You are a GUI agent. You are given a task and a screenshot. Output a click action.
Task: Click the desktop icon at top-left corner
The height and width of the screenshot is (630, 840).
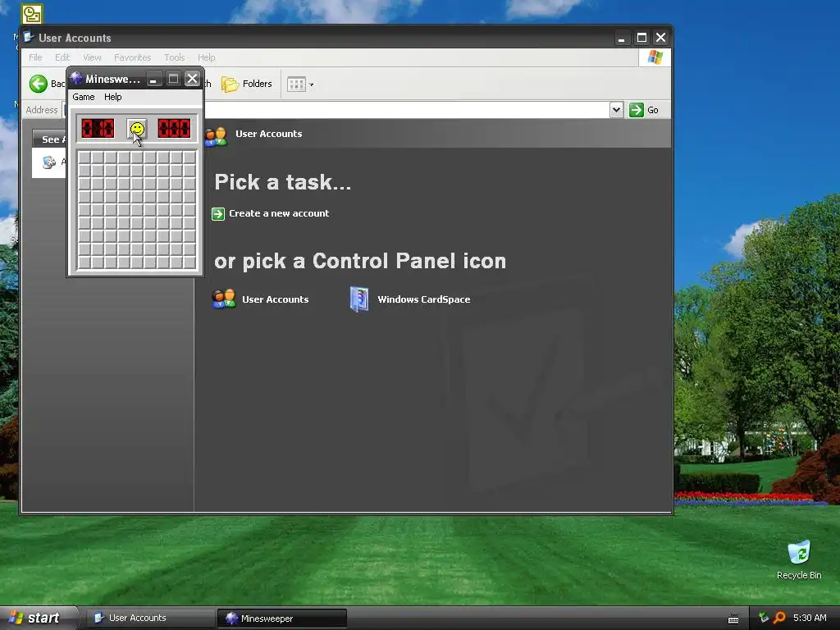[32, 14]
